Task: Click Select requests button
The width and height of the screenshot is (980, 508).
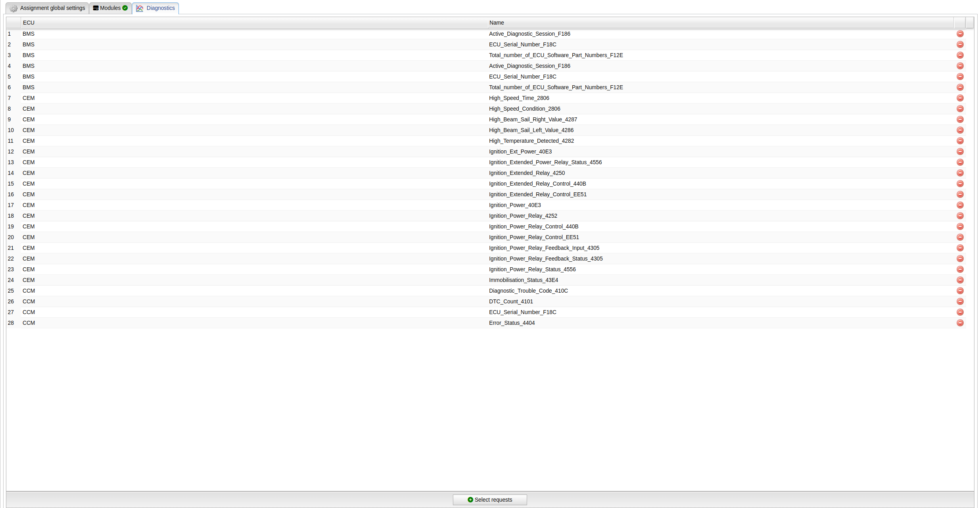Action: point(489,500)
